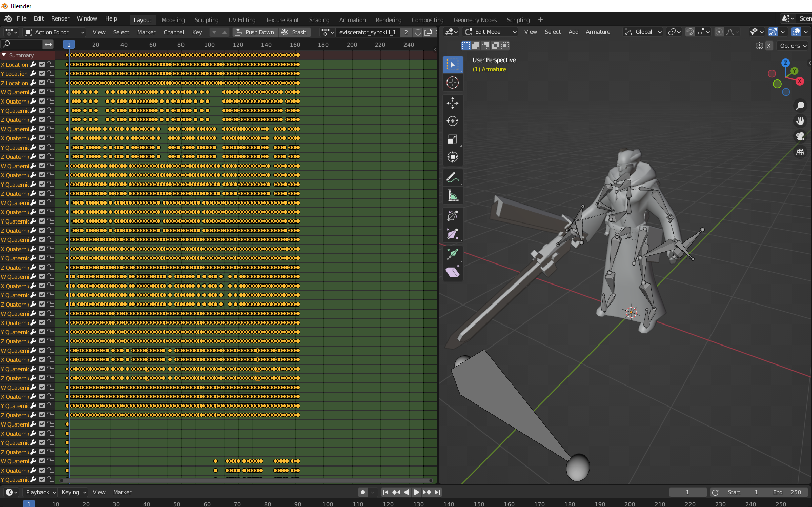The image size is (812, 507).
Task: Select the Rotate tool in viewport toolbar
Action: 452,121
